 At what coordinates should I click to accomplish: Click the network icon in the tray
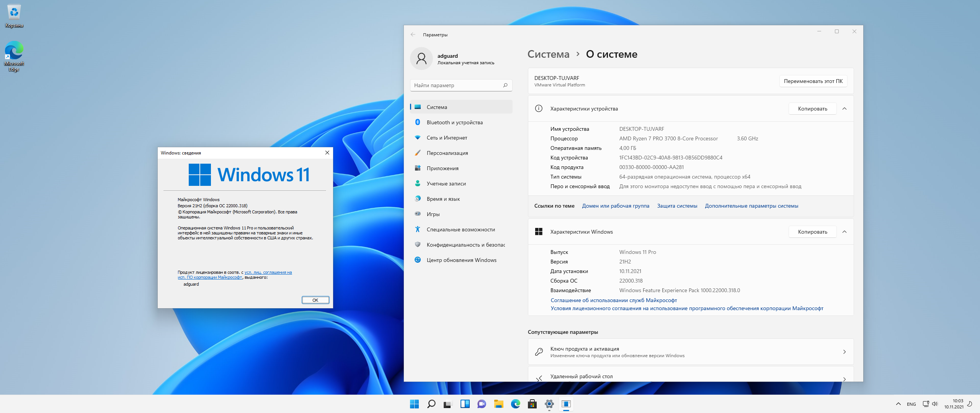(x=926, y=404)
